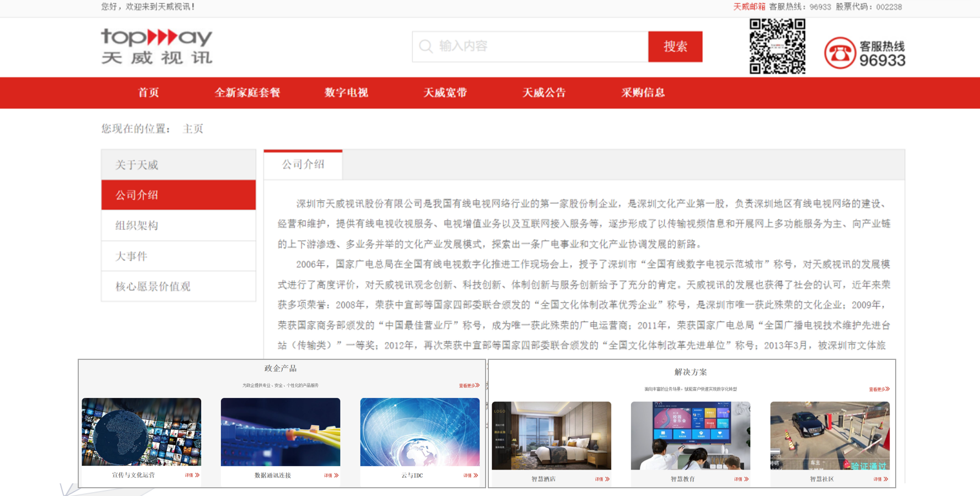Click the red 搜索 button
Image resolution: width=980 pixels, height=496 pixels.
pyautogui.click(x=675, y=46)
